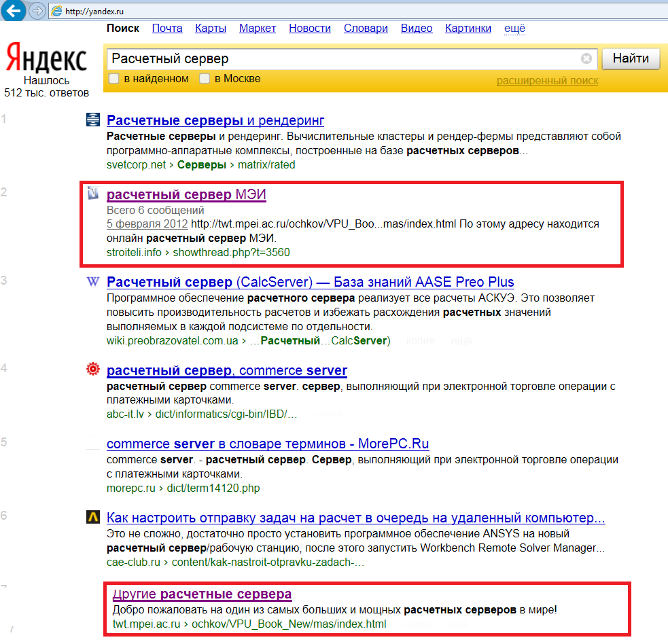Open result 'Расчетные серверы и рендеринг'
668x644 pixels.
pos(215,120)
